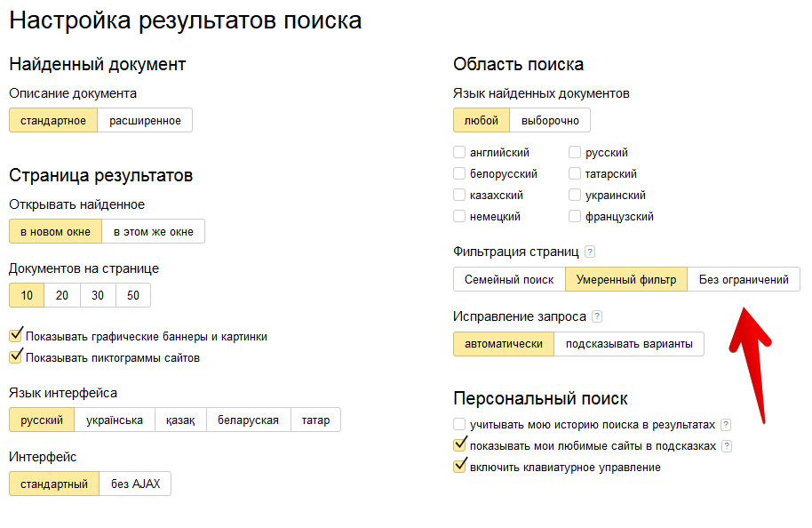Click help icon beside Исправление запроса
Screen dimensions: 812x528
coord(597,316)
